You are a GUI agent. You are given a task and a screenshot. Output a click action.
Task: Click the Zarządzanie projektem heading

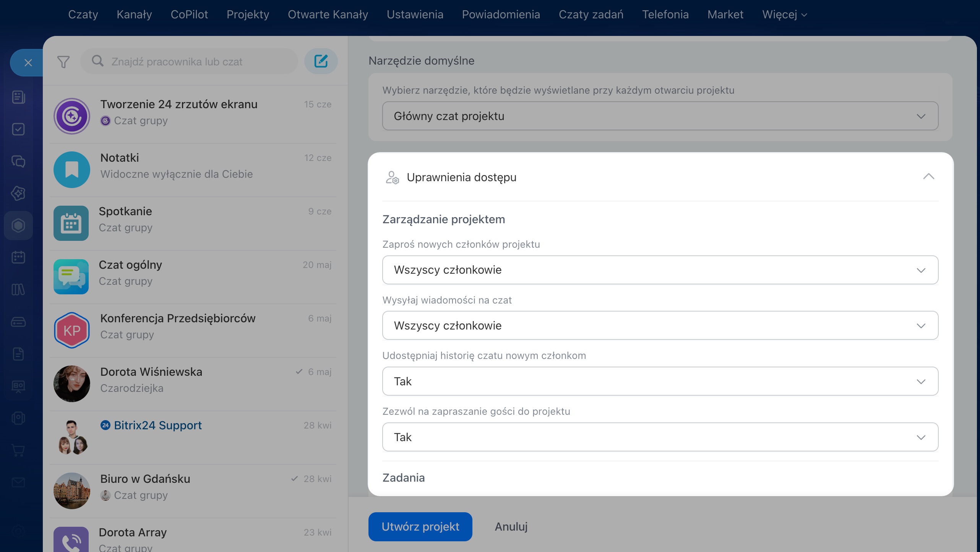tap(444, 219)
